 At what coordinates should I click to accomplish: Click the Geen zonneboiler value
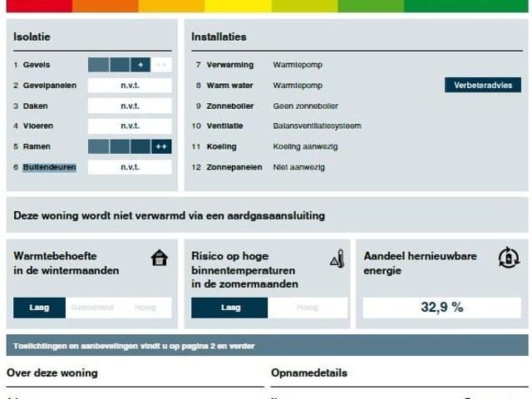[305, 106]
